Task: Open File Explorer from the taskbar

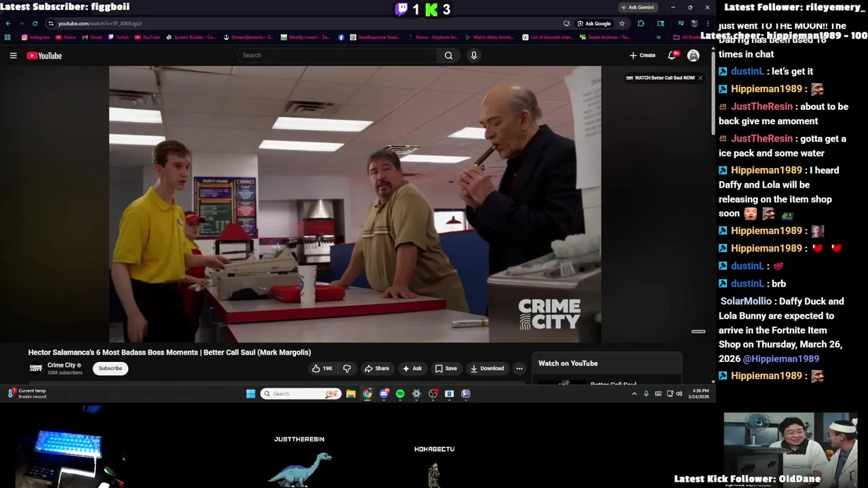Action: (x=351, y=394)
